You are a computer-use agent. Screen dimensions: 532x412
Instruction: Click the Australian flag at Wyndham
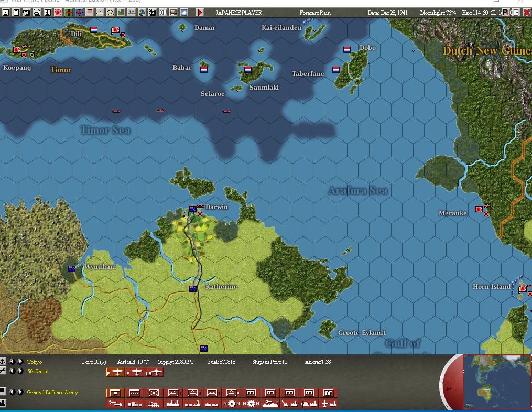click(72, 269)
